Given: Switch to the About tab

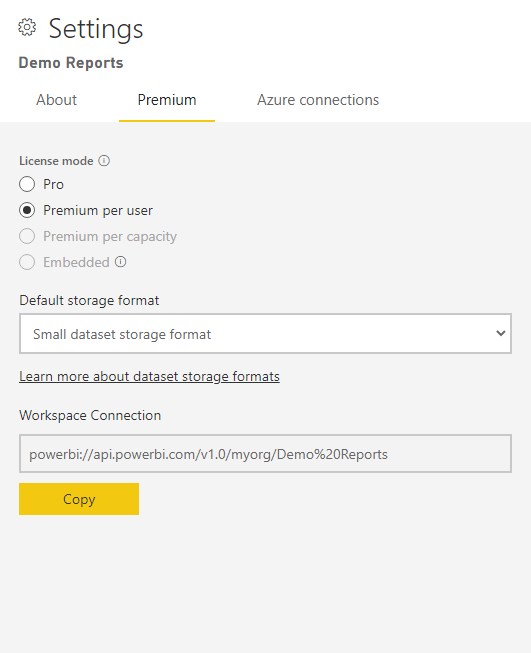Looking at the screenshot, I should (x=57, y=100).
